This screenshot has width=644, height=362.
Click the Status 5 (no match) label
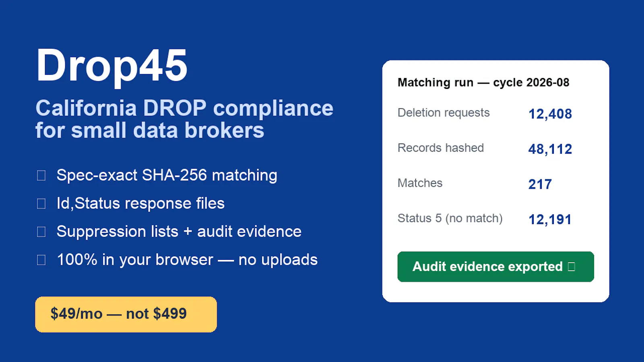(450, 218)
